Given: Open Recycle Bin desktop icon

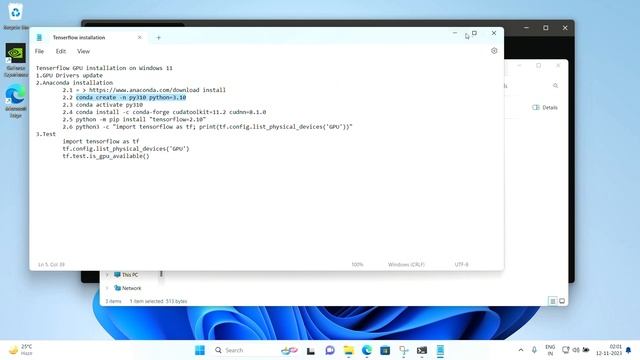Looking at the screenshot, I should [x=16, y=16].
